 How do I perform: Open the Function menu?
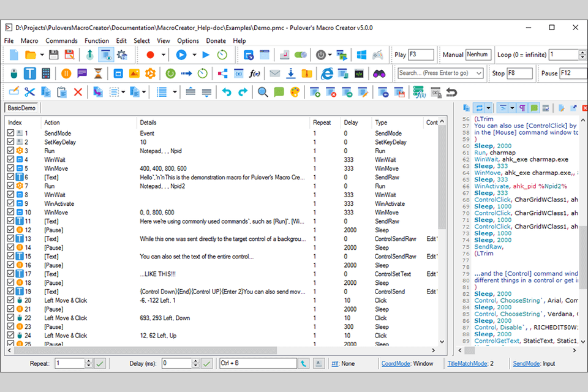coord(97,40)
